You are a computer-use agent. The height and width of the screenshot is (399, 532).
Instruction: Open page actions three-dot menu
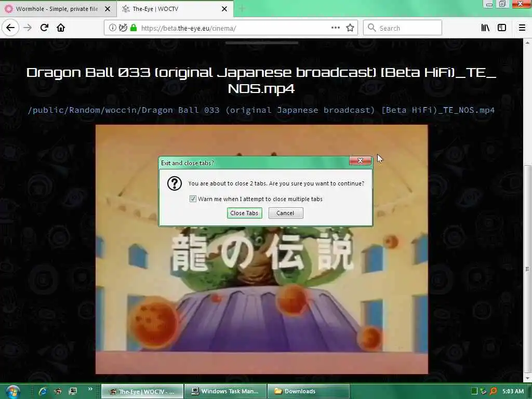point(335,28)
